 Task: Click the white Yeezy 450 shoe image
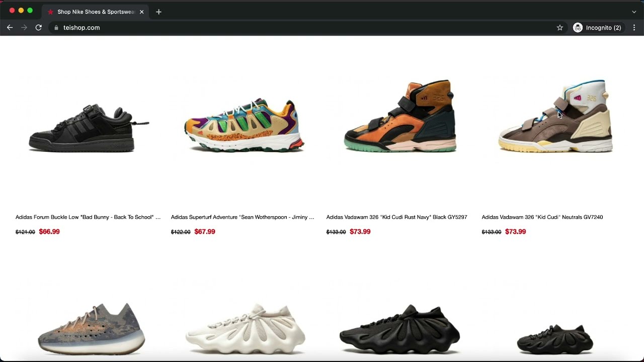point(245,329)
